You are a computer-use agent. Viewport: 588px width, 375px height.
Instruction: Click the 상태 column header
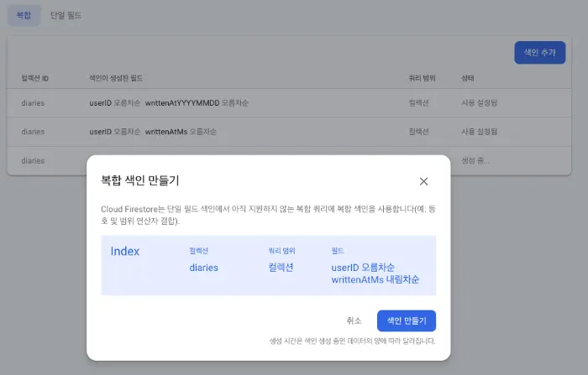click(x=468, y=78)
